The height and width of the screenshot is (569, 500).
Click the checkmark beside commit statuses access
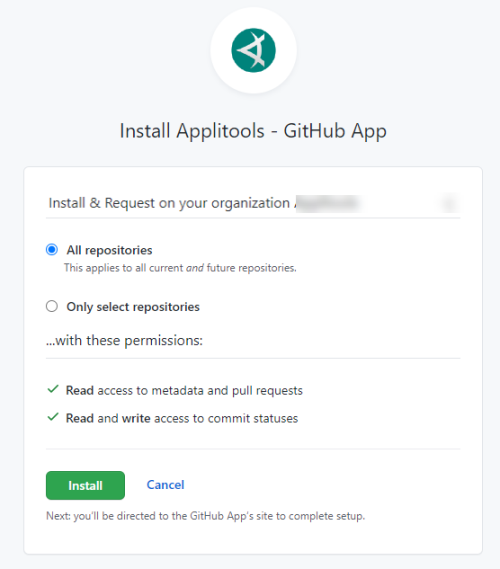tap(53, 417)
